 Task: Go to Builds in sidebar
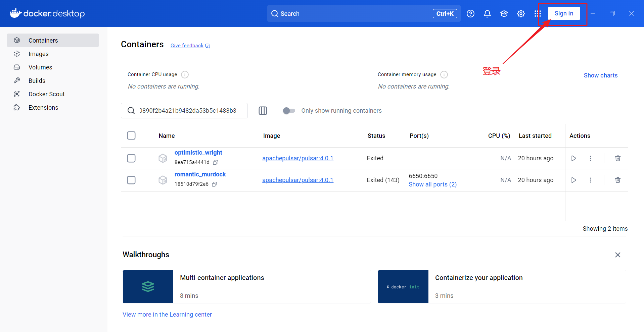click(53, 80)
